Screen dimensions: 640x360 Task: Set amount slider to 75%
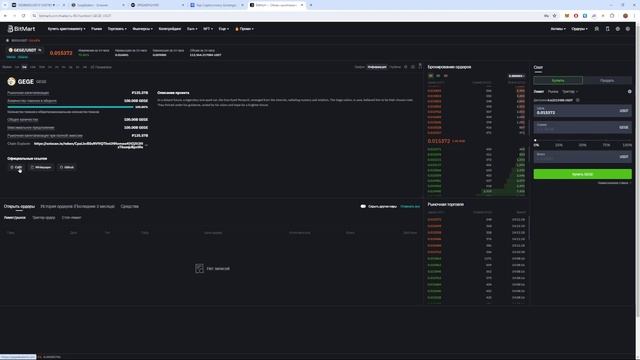pos(607,145)
